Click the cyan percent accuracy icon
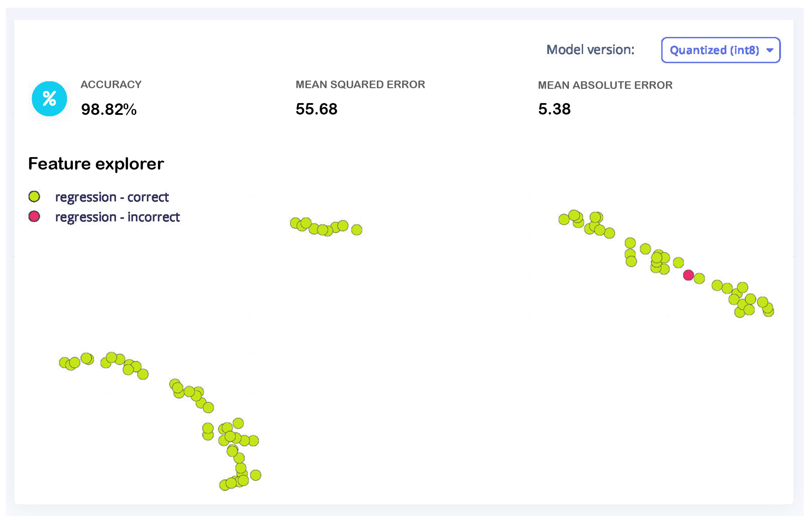The width and height of the screenshot is (812, 525). [x=50, y=99]
